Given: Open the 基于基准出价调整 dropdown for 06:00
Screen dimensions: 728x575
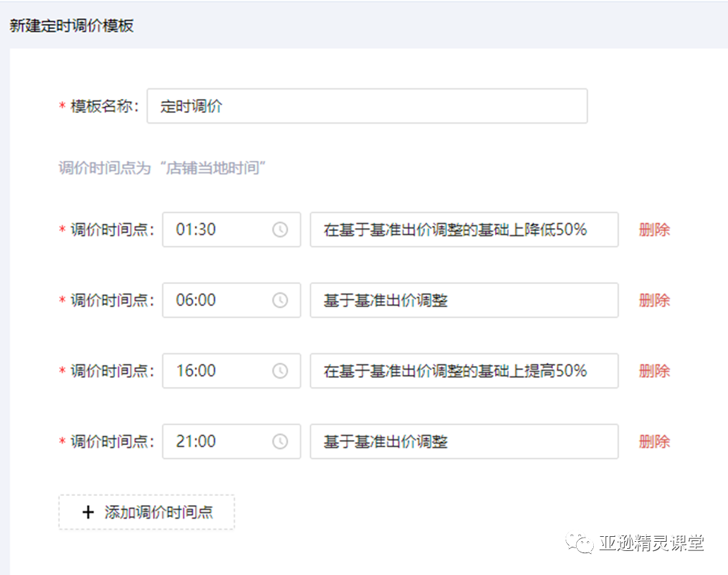Looking at the screenshot, I should tap(464, 300).
